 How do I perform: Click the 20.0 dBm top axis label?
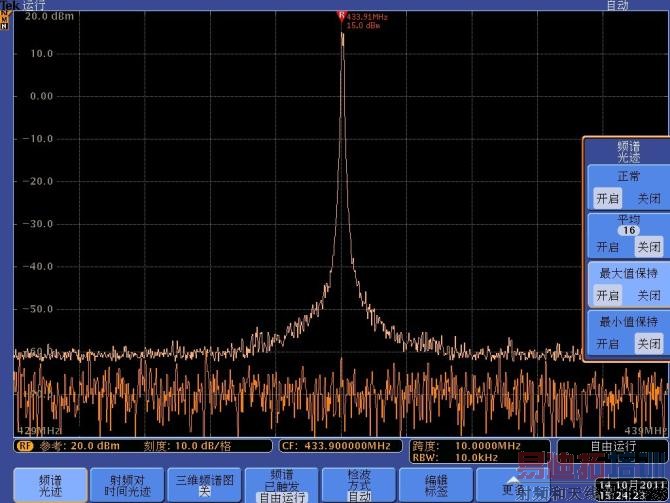tap(49, 16)
